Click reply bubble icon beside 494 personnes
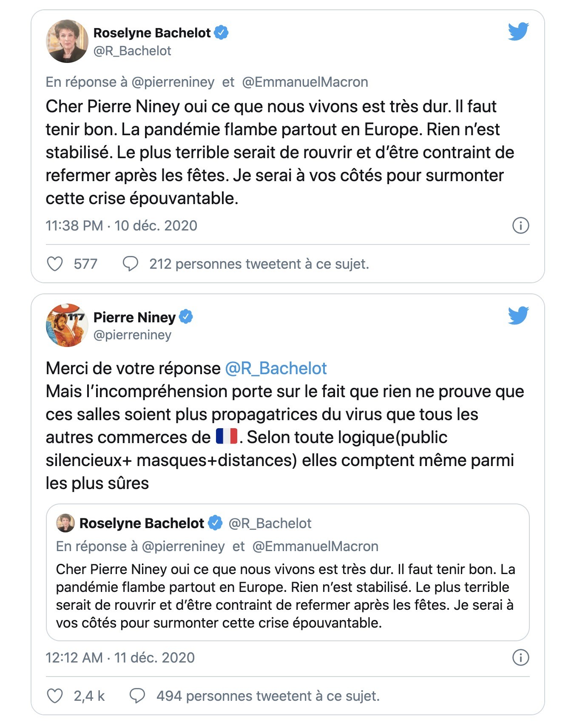 [137, 696]
